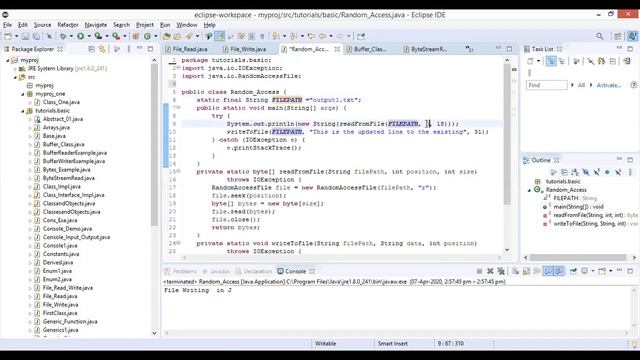Open the Debug button dropdown arrow
This screenshot has height=360, width=640.
[x=71, y=36]
